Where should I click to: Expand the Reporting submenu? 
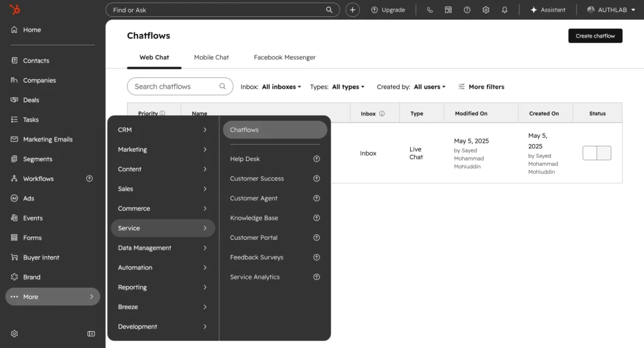click(163, 288)
